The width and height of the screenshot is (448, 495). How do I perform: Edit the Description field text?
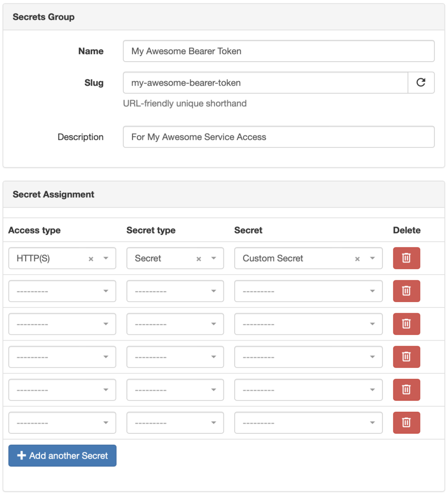(278, 137)
